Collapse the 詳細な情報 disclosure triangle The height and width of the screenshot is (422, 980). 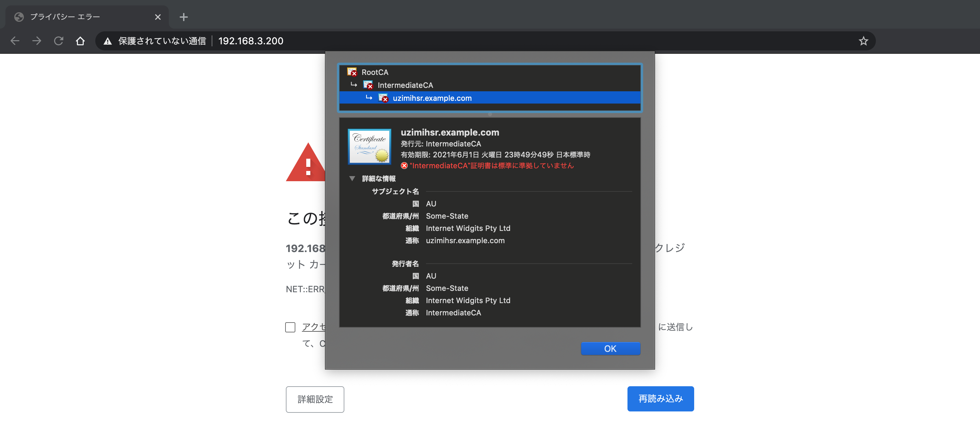352,178
